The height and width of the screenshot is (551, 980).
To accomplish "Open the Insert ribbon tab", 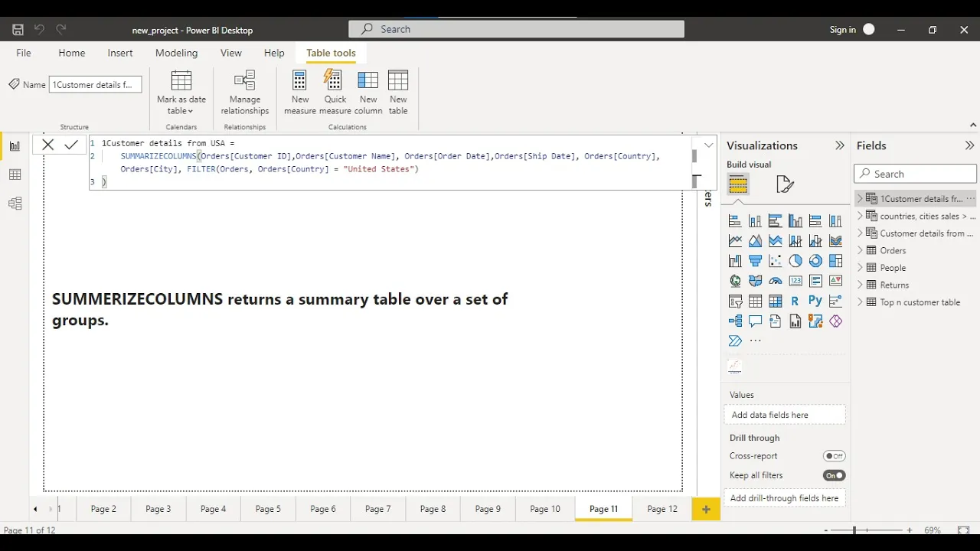I will tap(120, 53).
